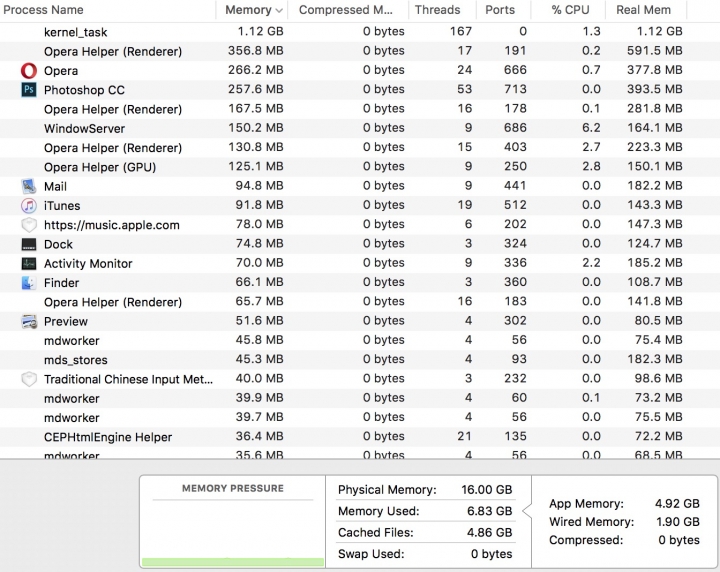Click the Preview app icon
Image resolution: width=720 pixels, height=572 pixels.
(29, 321)
